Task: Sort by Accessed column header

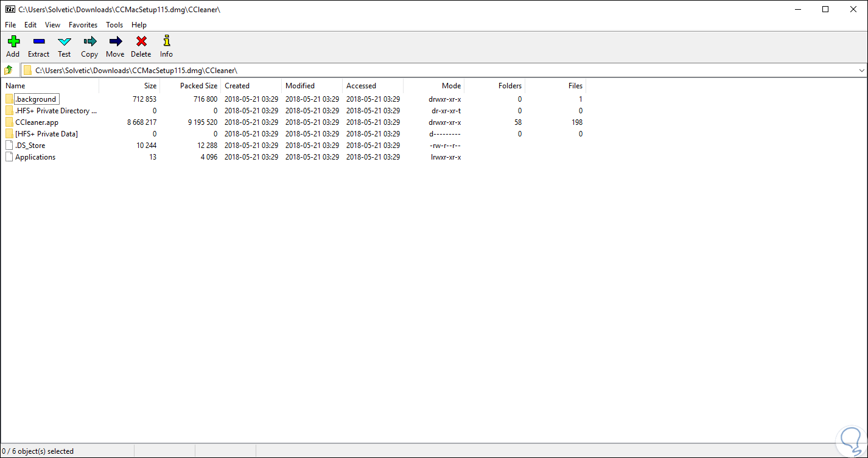Action: (x=373, y=86)
